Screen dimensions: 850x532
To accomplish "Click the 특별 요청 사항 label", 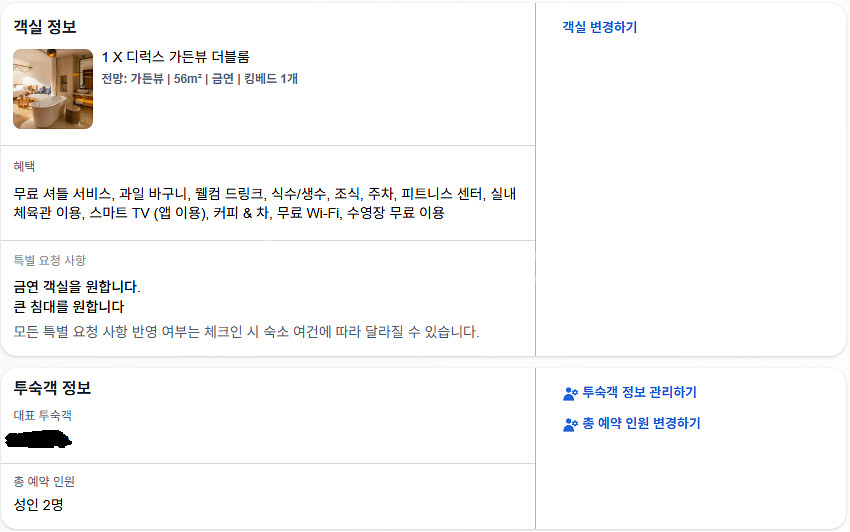I will pyautogui.click(x=49, y=261).
